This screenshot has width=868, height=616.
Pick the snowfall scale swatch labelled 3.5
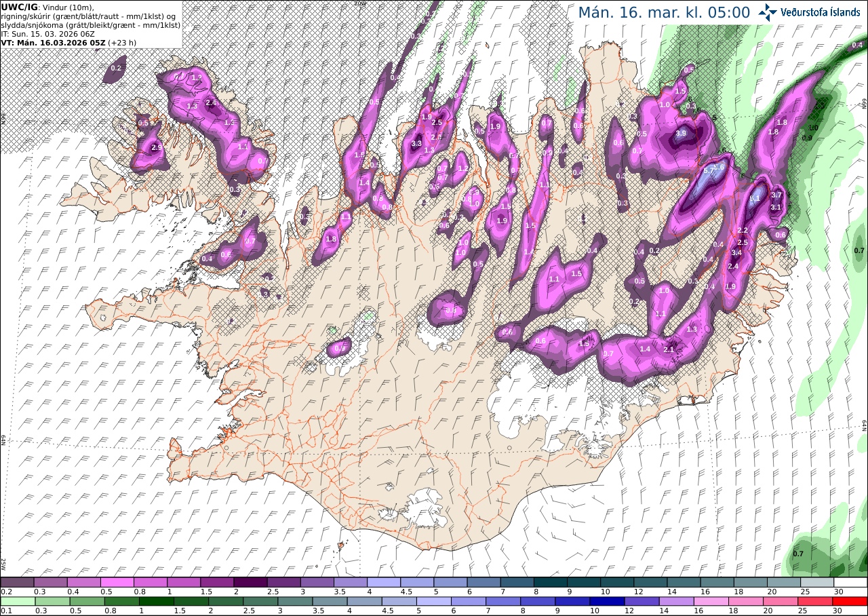pyautogui.click(x=351, y=582)
